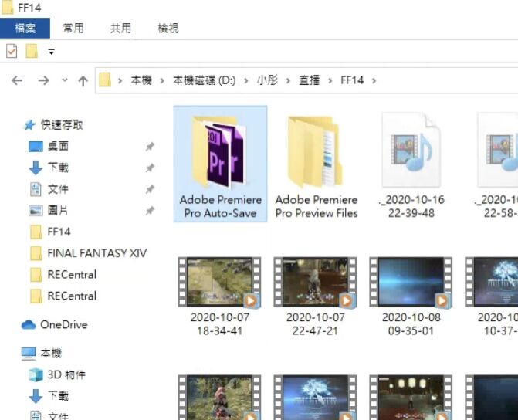Open the Customize Quick Access Toolbar dropdown
The height and width of the screenshot is (420, 518).
tap(51, 52)
